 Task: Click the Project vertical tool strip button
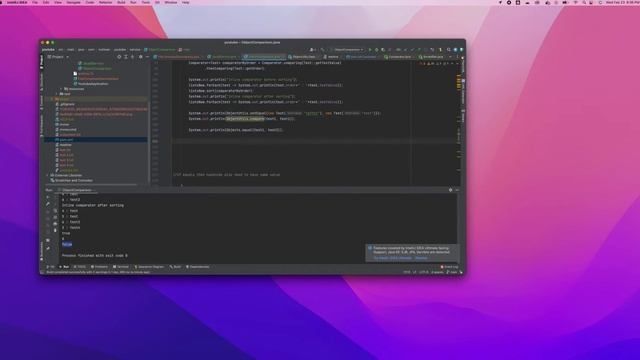point(42,61)
